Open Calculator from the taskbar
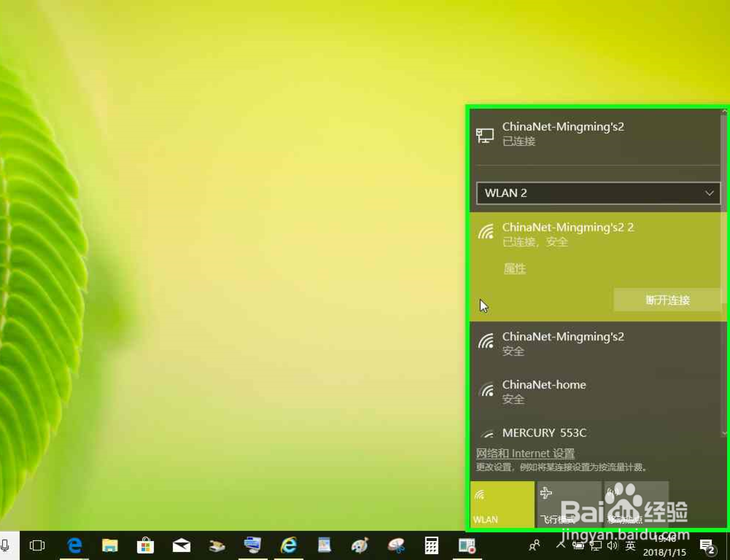The image size is (730, 560). [431, 545]
